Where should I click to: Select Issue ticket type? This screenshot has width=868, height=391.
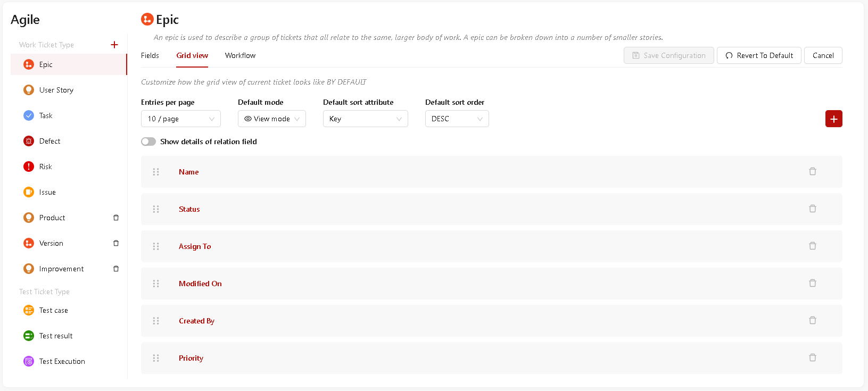coord(69,192)
